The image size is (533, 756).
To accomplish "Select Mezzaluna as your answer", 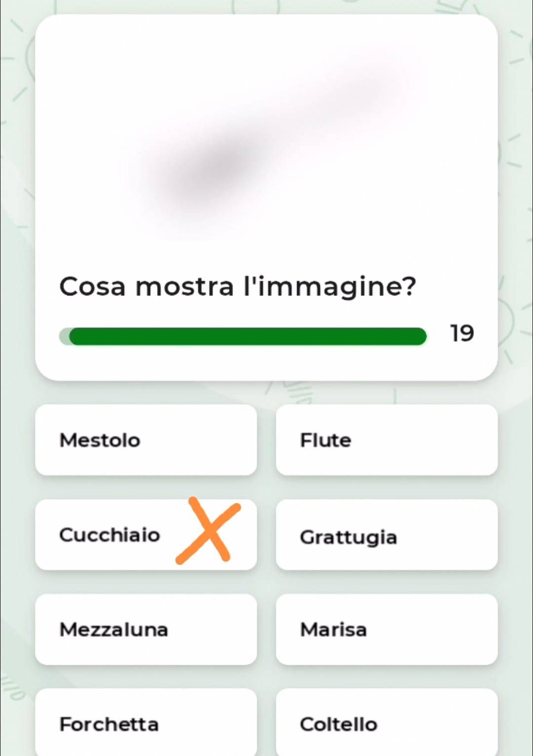I will point(146,629).
